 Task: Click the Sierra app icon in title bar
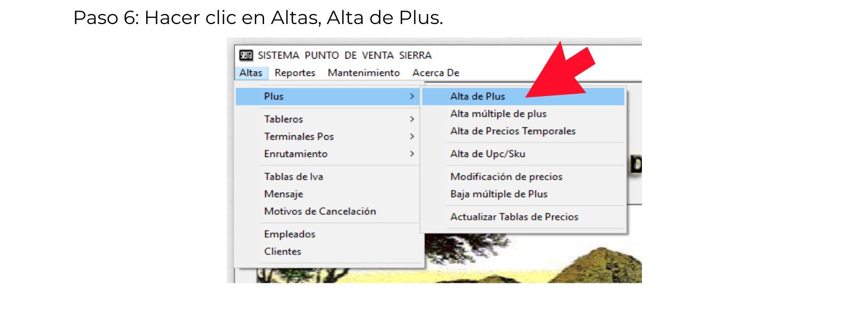click(x=246, y=55)
